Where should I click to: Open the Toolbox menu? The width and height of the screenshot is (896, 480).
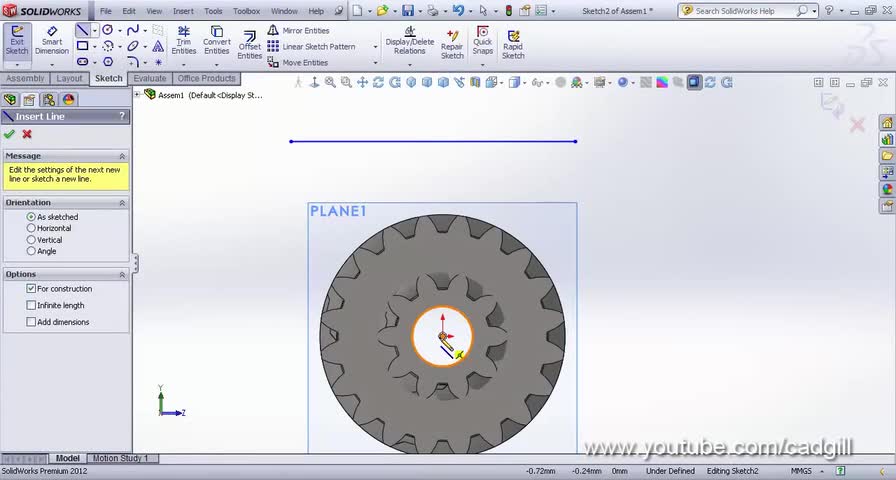click(247, 11)
